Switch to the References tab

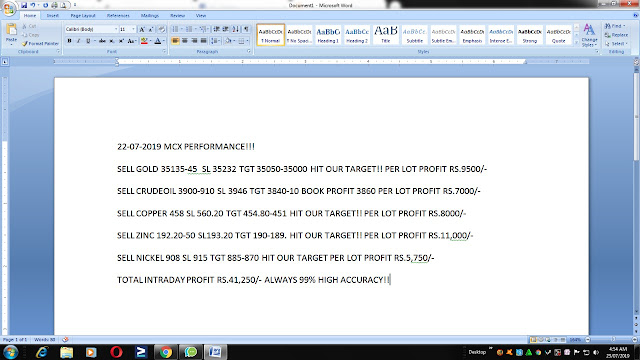(x=118, y=16)
